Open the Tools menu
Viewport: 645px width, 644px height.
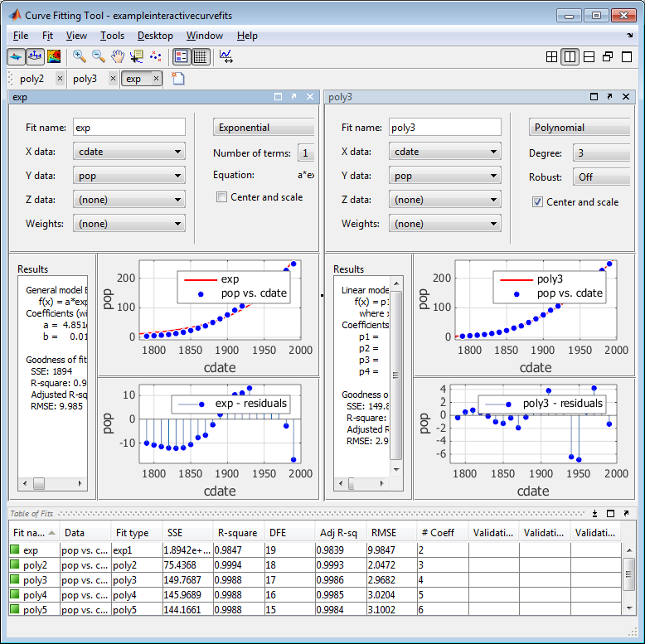[112, 36]
